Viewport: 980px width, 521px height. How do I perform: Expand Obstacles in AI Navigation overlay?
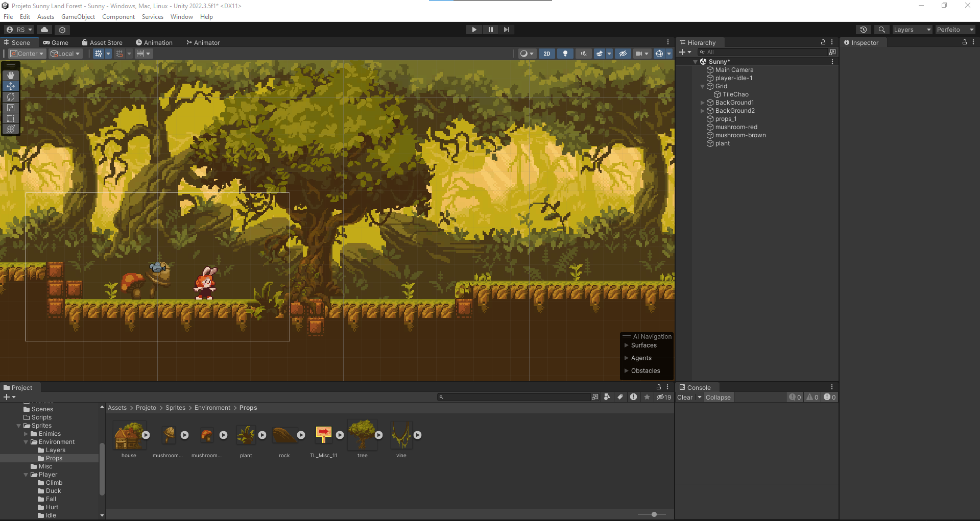[627, 371]
